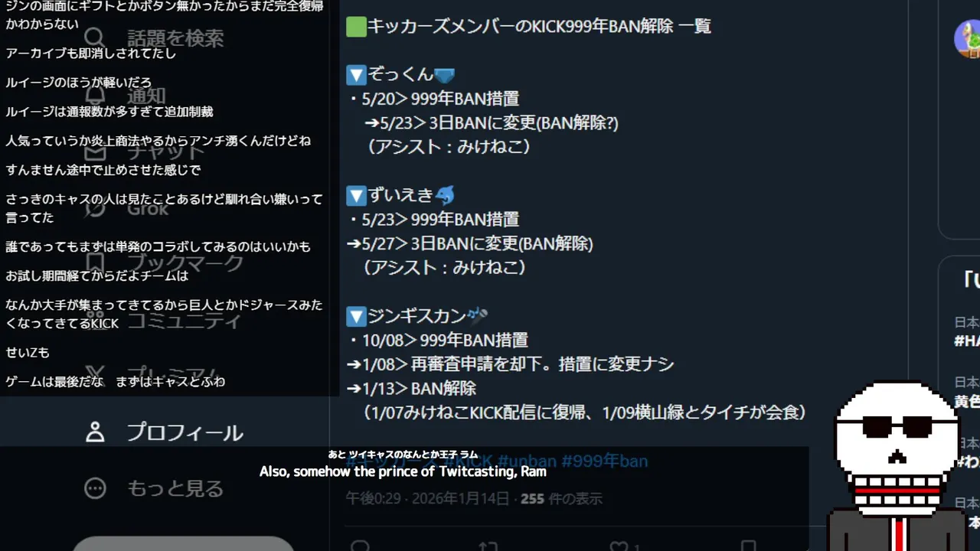Go to プロフィール profile page
980x551 pixels.
pos(164,432)
